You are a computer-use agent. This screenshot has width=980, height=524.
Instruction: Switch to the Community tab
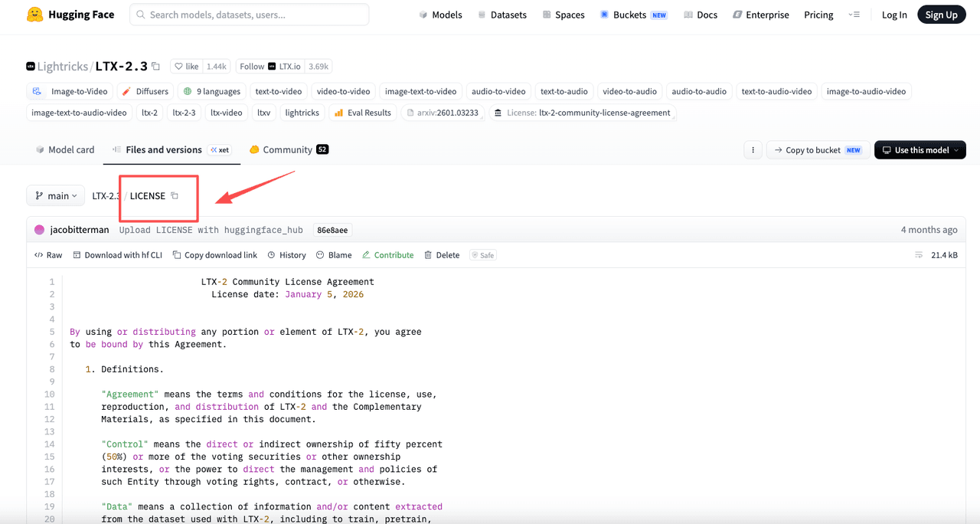[x=289, y=149]
